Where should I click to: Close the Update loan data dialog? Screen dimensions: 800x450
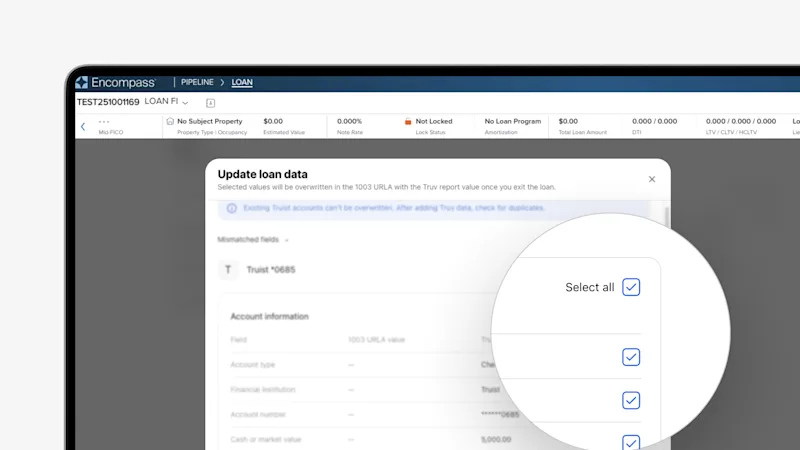pos(652,179)
